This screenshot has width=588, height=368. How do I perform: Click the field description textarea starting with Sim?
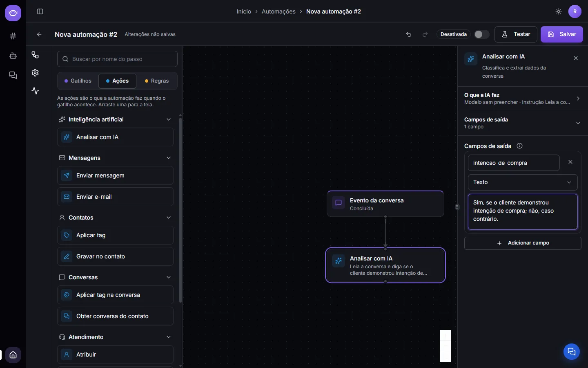coord(523,212)
